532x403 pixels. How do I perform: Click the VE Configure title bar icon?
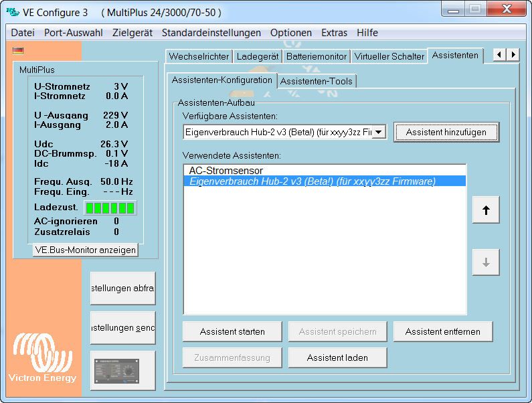coord(12,11)
